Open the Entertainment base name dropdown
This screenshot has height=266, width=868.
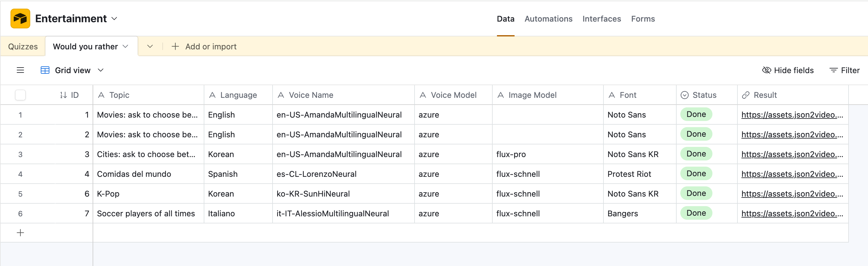[x=114, y=19]
